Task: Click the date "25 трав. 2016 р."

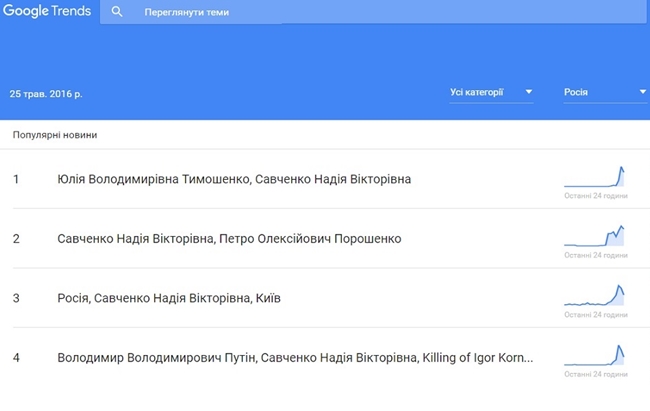Action: click(x=46, y=93)
